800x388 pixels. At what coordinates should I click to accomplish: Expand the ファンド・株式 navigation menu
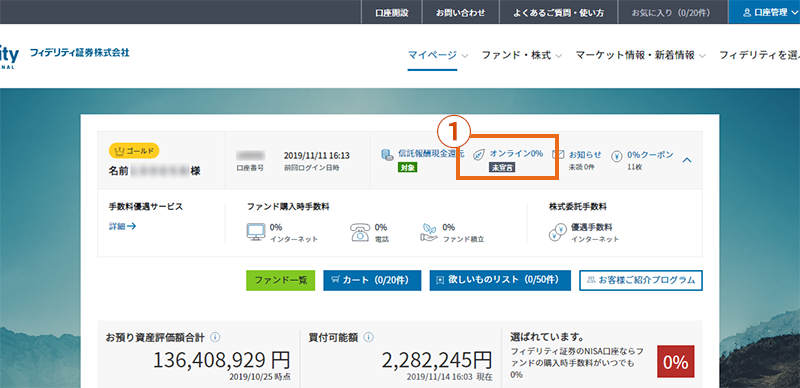521,56
